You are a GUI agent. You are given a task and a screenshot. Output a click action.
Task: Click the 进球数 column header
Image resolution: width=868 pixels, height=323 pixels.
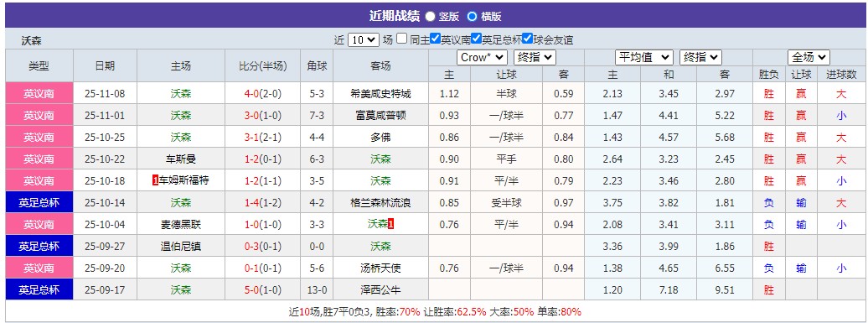click(x=841, y=75)
